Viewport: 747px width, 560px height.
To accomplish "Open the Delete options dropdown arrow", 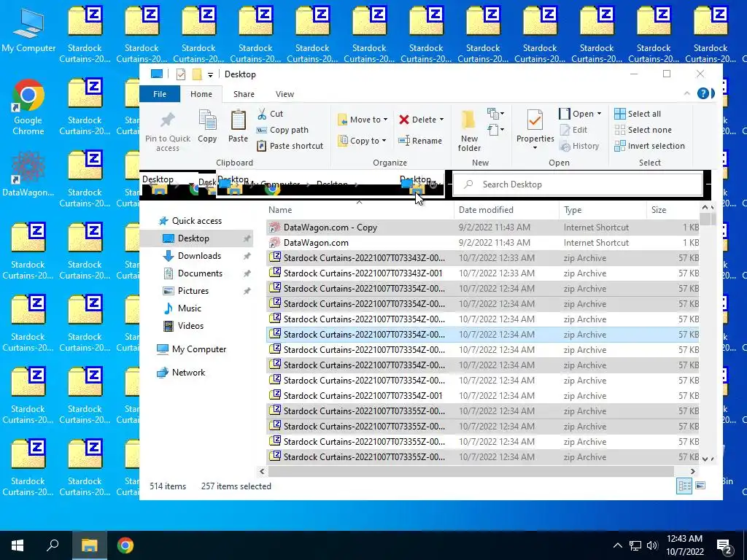I will (x=441, y=120).
